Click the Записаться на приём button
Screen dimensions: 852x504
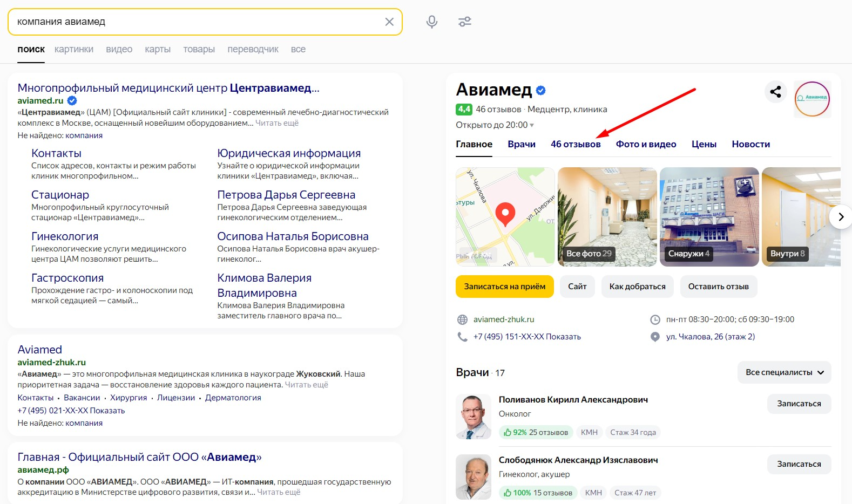(x=505, y=287)
